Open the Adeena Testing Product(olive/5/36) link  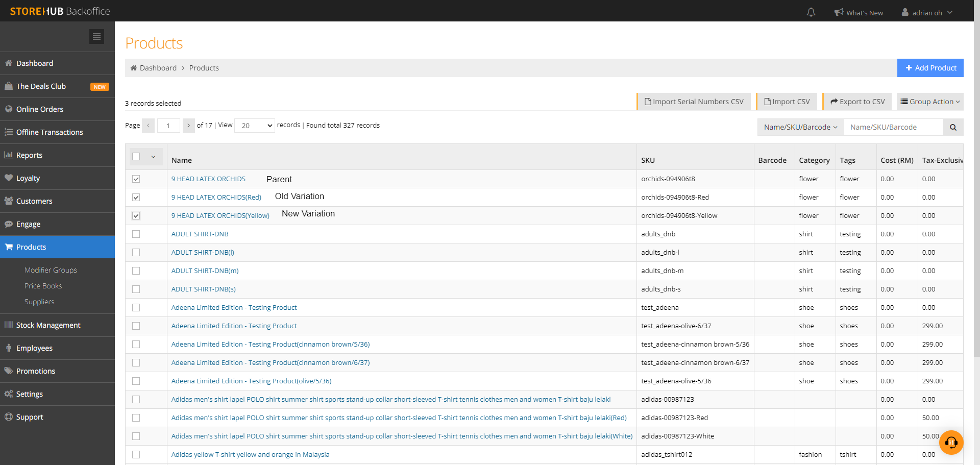tap(251, 381)
